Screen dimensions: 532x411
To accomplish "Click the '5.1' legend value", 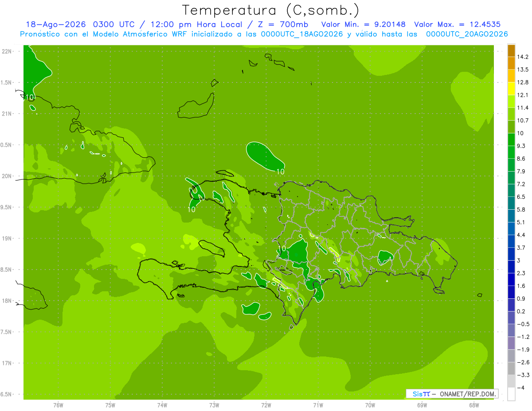I will click(x=522, y=222).
